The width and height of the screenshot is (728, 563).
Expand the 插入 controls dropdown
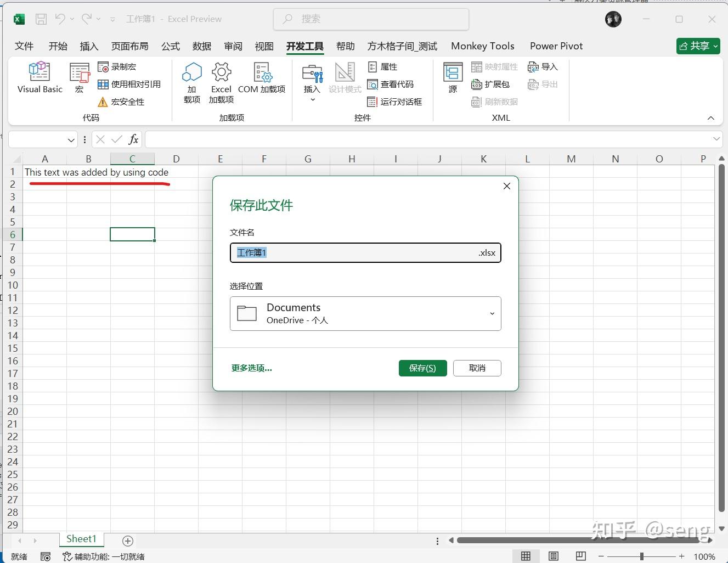point(312,99)
